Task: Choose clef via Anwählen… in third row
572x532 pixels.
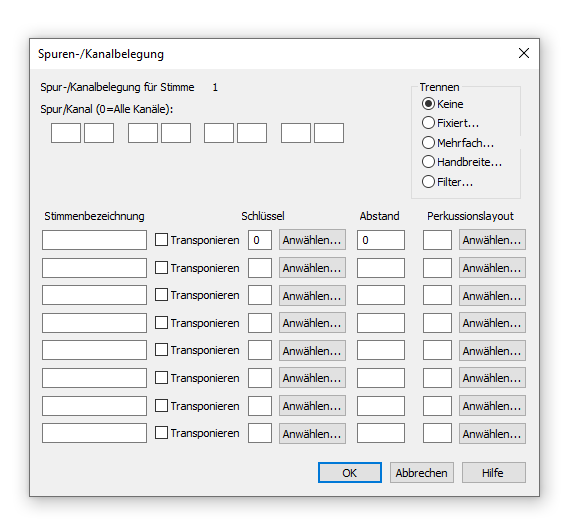Action: pos(312,295)
